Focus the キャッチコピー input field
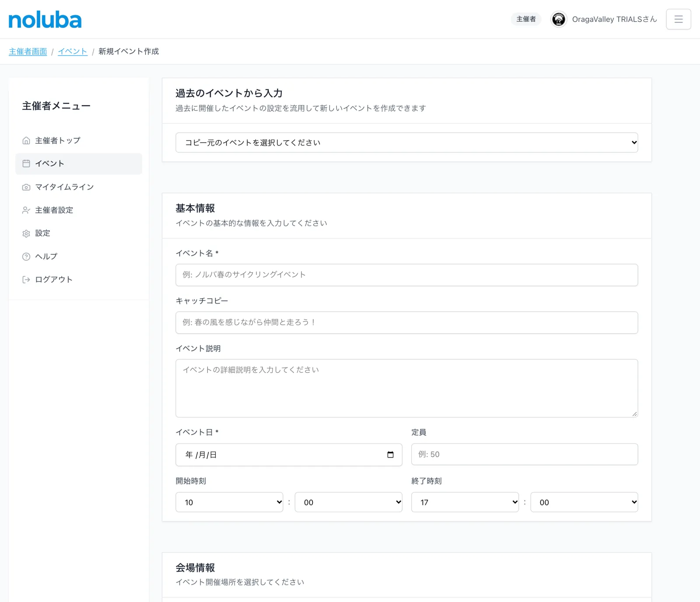This screenshot has height=602, width=700. coord(406,323)
